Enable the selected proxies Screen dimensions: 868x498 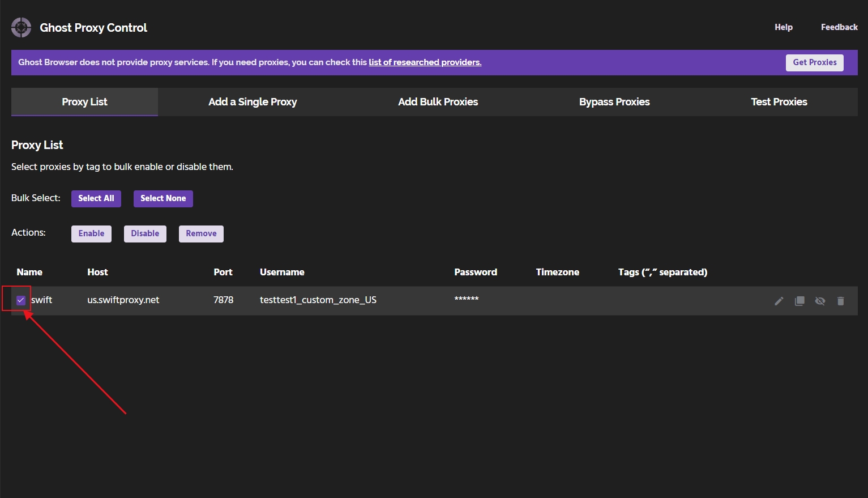[x=91, y=233]
